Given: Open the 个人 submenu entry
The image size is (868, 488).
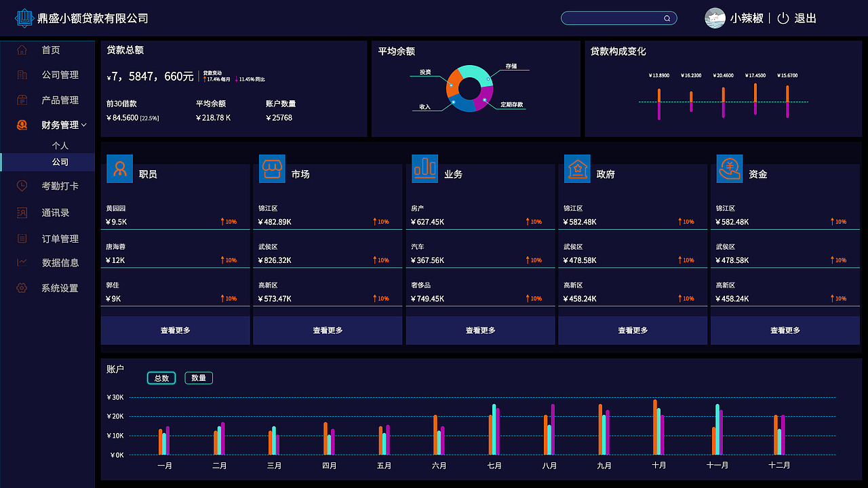Looking at the screenshot, I should (x=61, y=145).
